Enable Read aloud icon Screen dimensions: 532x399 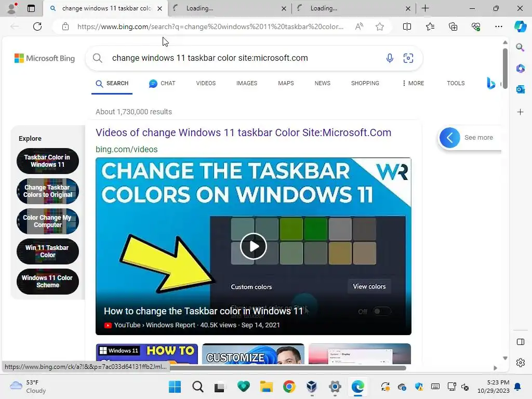(359, 26)
